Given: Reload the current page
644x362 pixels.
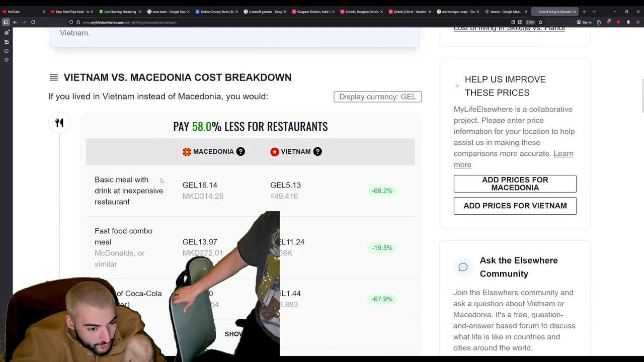Looking at the screenshot, I should (x=33, y=22).
